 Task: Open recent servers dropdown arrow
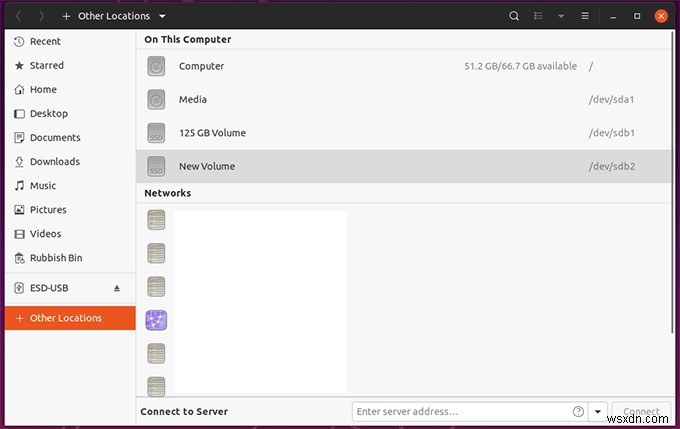point(598,412)
